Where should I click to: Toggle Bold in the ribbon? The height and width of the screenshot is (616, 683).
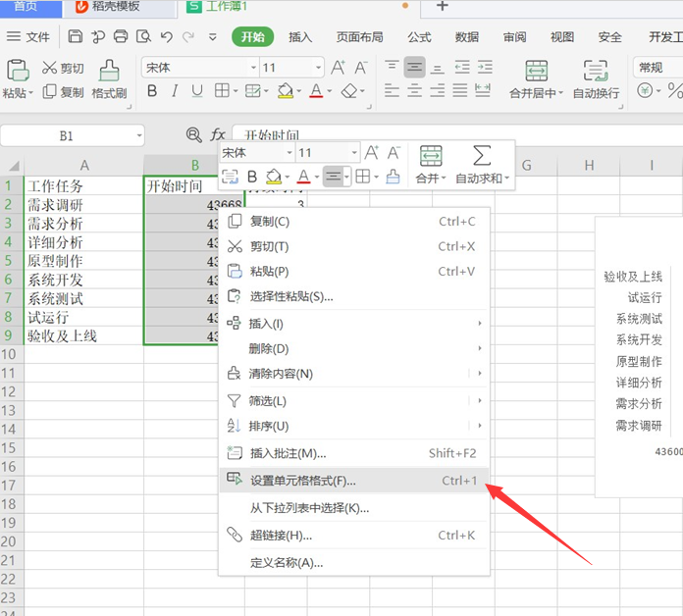click(x=152, y=91)
